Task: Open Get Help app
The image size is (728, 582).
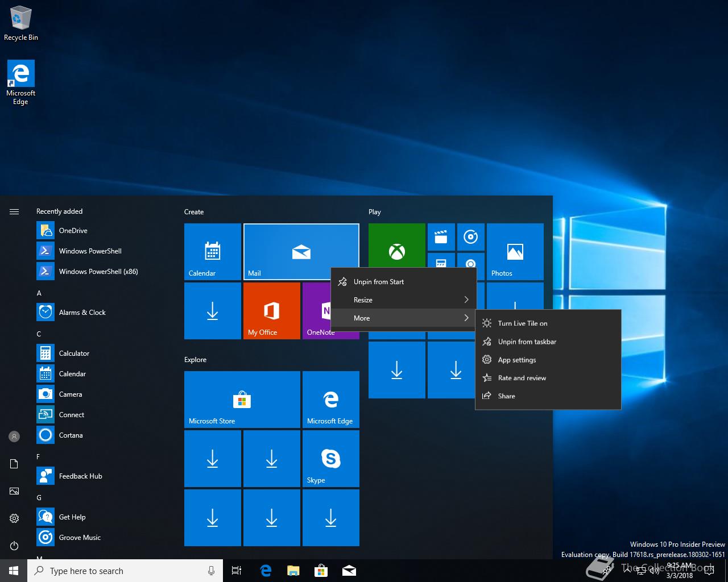Action: (x=91, y=517)
